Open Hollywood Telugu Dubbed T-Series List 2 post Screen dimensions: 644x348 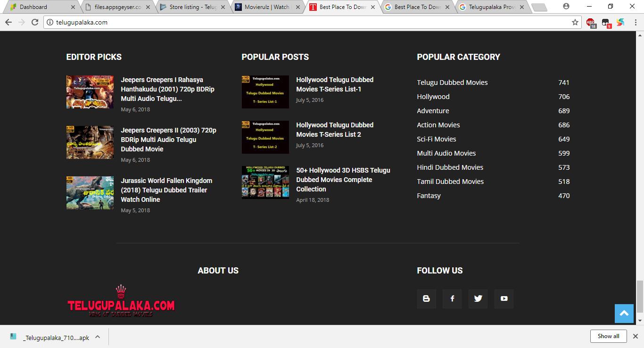(335, 130)
